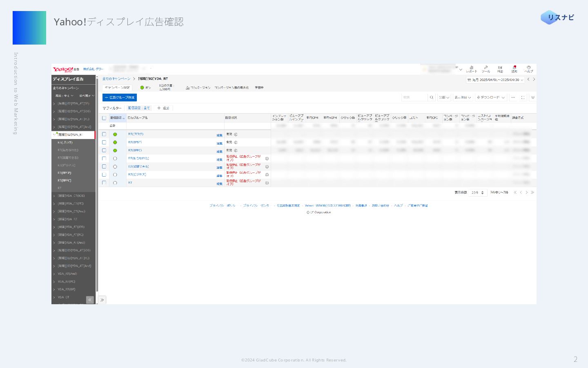This screenshot has width=588, height=368.
Task: Open the ダウンロード dropdown
Action: click(x=491, y=97)
